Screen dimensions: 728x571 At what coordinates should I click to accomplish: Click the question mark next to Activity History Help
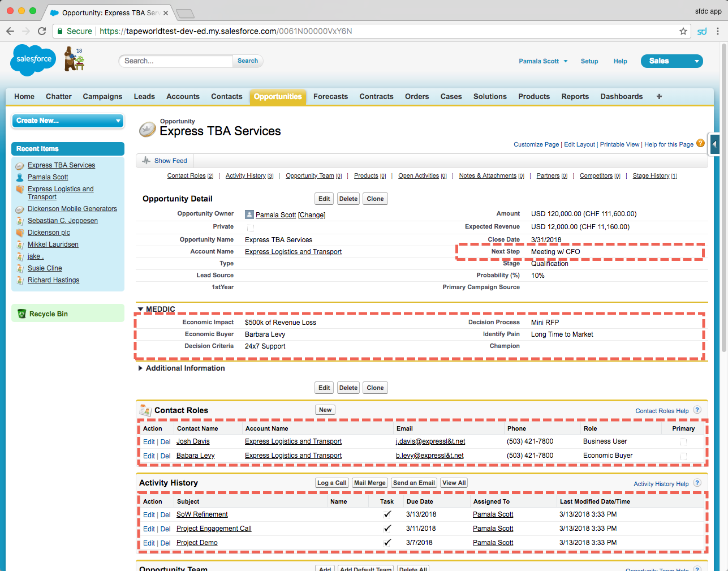click(x=697, y=483)
